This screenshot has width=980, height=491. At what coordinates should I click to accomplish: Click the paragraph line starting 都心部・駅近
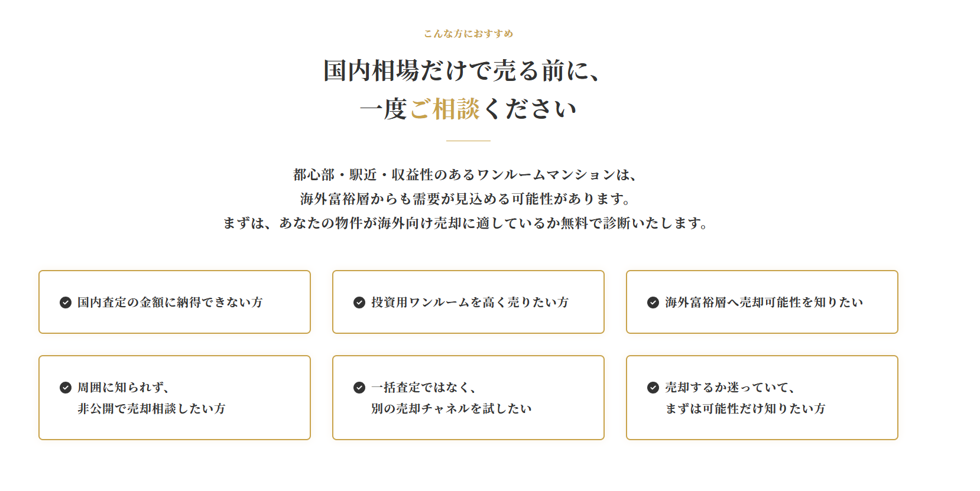click(465, 175)
